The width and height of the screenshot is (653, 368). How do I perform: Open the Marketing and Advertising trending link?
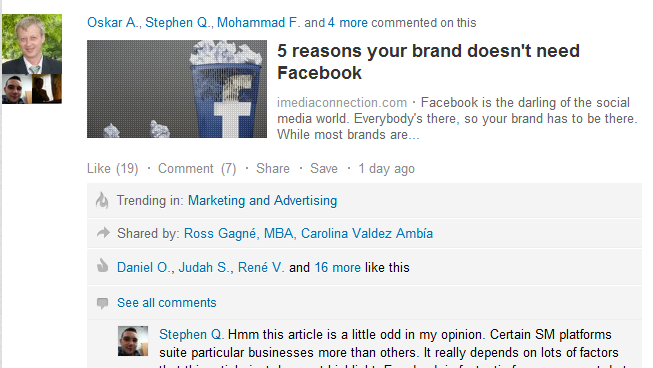[262, 200]
